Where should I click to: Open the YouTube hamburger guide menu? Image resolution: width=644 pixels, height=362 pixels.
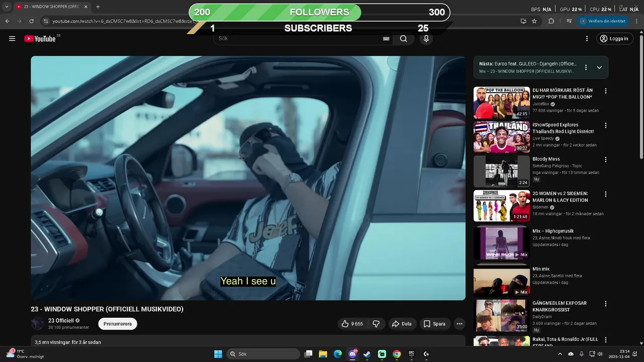(x=12, y=39)
